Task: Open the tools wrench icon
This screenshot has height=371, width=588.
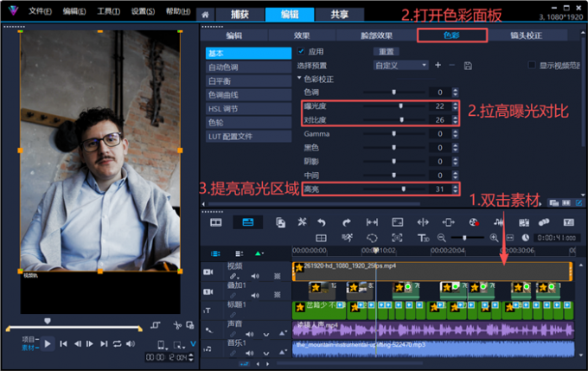Action: point(302,222)
